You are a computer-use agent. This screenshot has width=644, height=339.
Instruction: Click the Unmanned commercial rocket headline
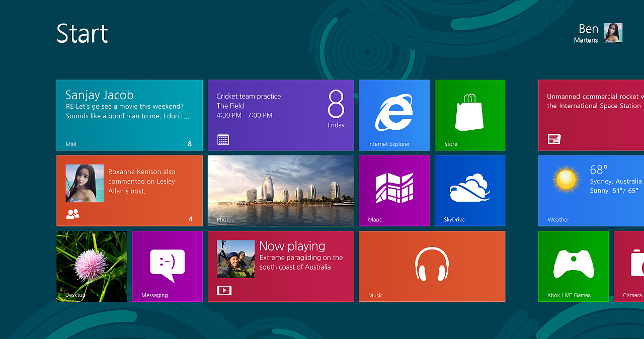pos(595,101)
